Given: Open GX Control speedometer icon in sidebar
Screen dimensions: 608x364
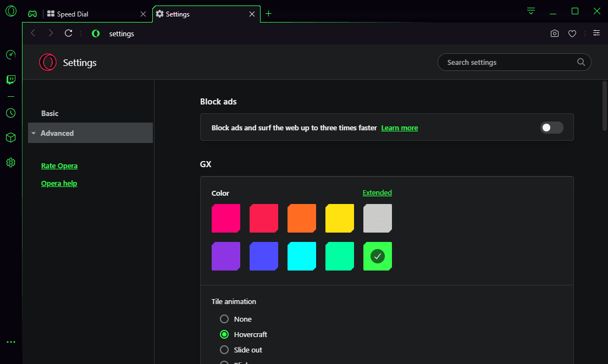Looking at the screenshot, I should (x=11, y=54).
